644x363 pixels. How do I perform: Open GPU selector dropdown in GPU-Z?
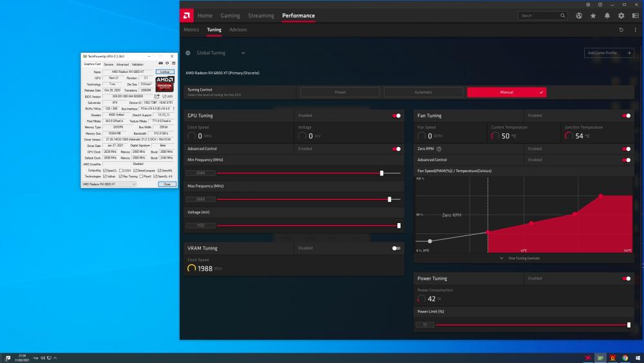pyautogui.click(x=109, y=184)
